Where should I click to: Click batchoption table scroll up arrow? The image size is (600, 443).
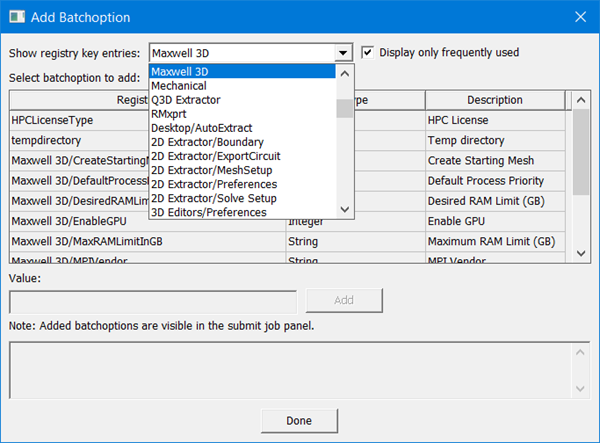[581, 100]
